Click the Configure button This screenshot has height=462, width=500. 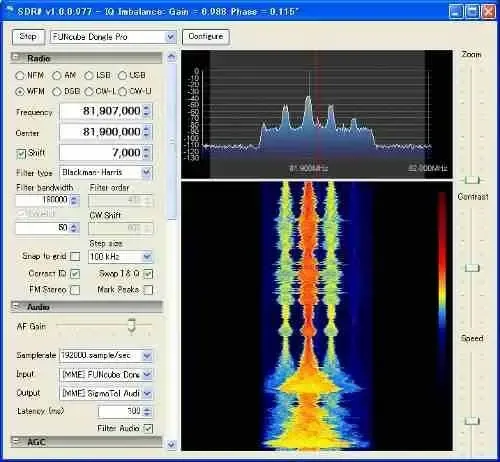click(x=206, y=37)
